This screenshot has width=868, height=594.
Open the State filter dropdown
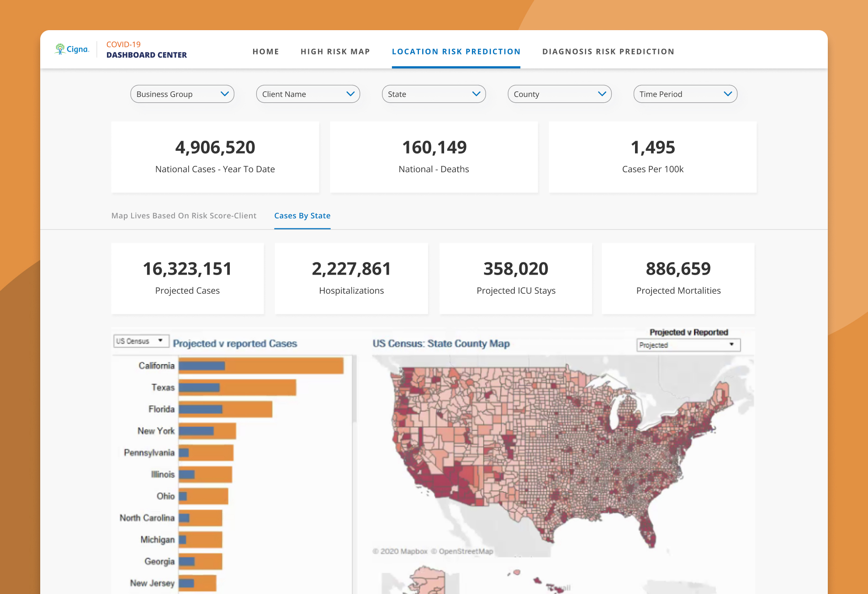click(434, 94)
